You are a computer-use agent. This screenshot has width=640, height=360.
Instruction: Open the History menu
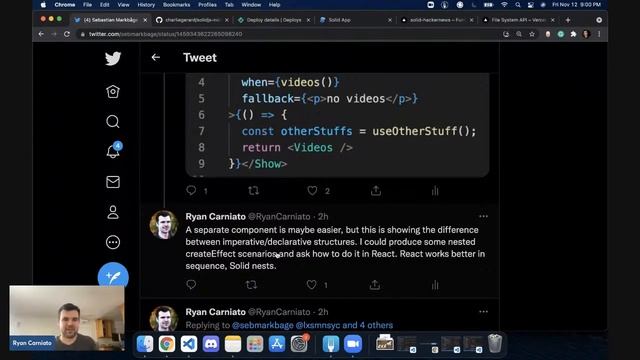pos(146,5)
